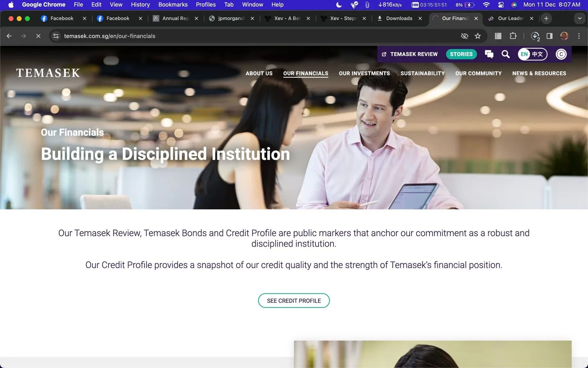Open the Chrome profile avatar
Image resolution: width=588 pixels, height=368 pixels.
pos(564,36)
